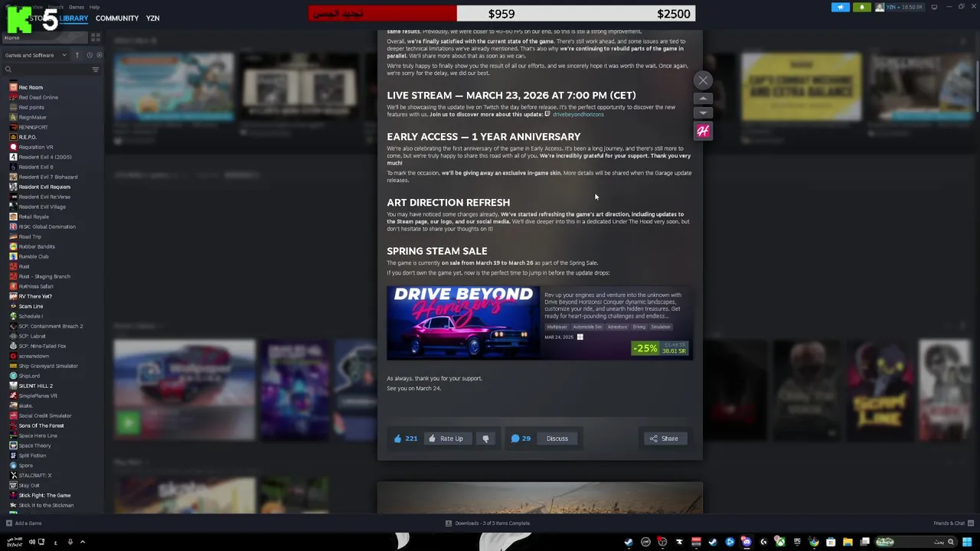Select Stick Fight: The Game
The width and height of the screenshot is (980, 551).
pyautogui.click(x=44, y=495)
